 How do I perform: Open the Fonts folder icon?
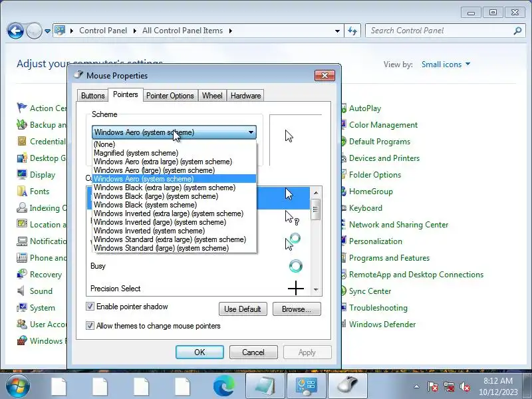pyautogui.click(x=22, y=191)
